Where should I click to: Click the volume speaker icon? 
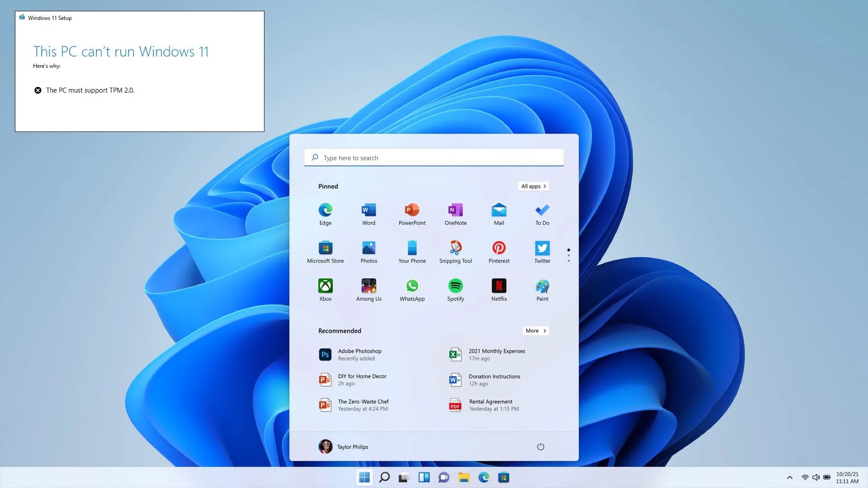pos(816,478)
